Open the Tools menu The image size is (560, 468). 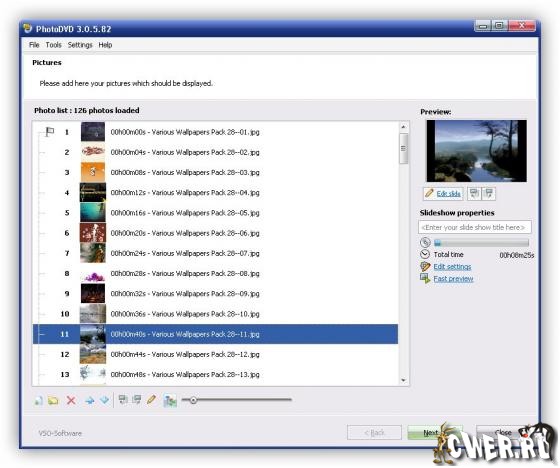(54, 45)
